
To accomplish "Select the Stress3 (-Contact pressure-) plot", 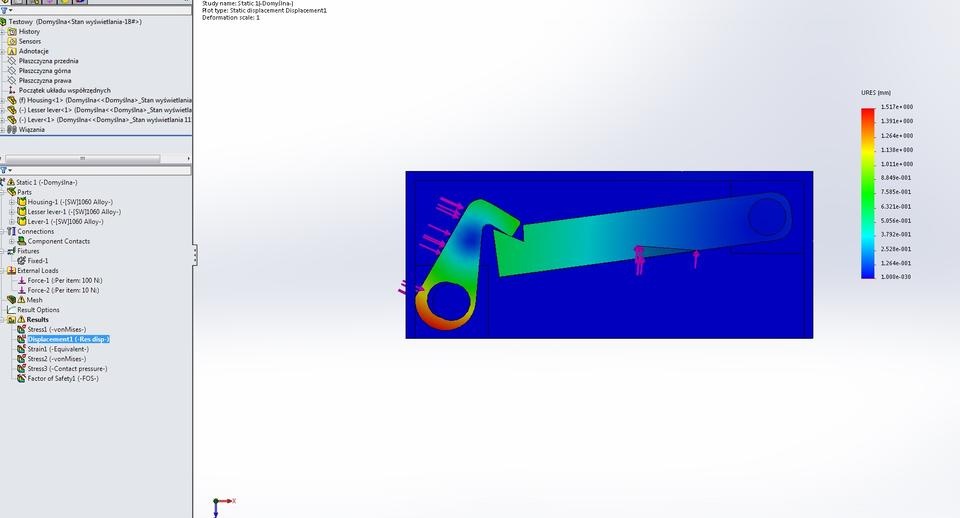I will point(67,368).
